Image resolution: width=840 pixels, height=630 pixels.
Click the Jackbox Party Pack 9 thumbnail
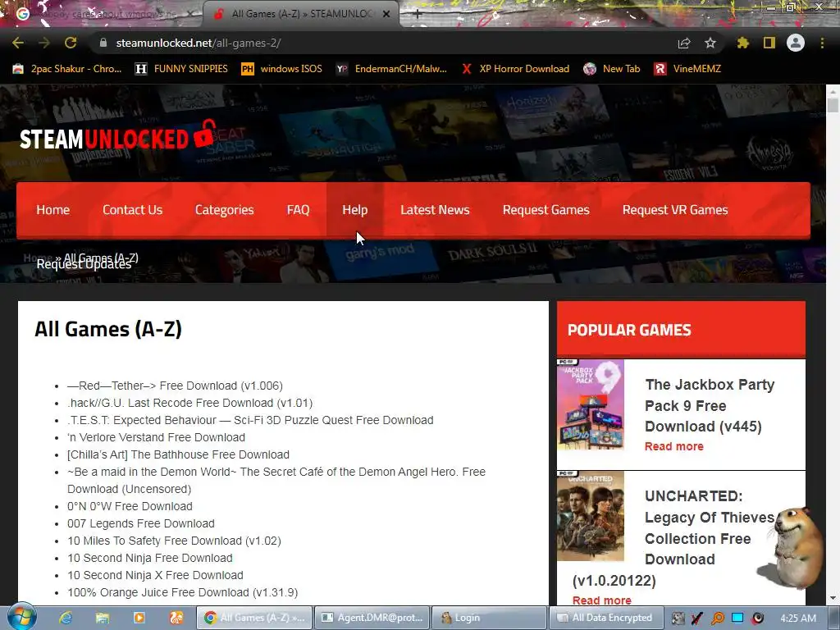pos(591,404)
